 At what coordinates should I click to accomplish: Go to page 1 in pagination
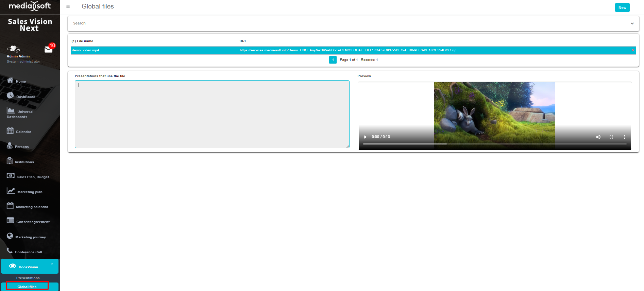pos(333,60)
